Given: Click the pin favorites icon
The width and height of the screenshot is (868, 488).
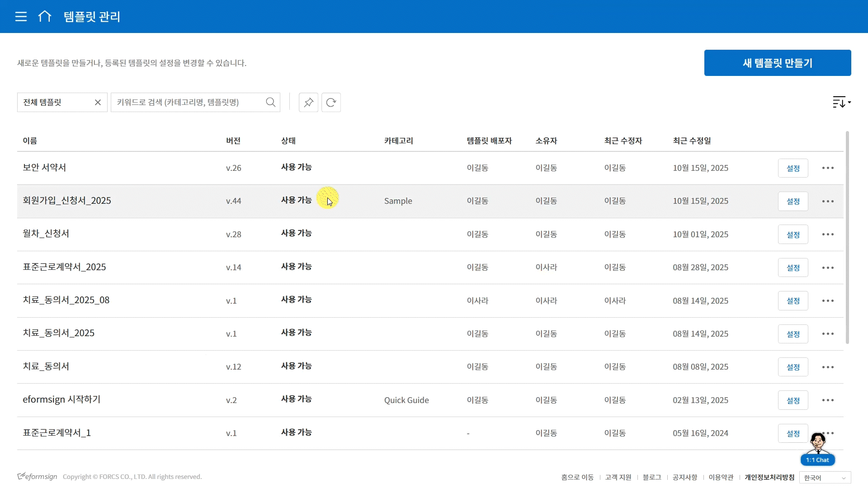Looking at the screenshot, I should 308,102.
